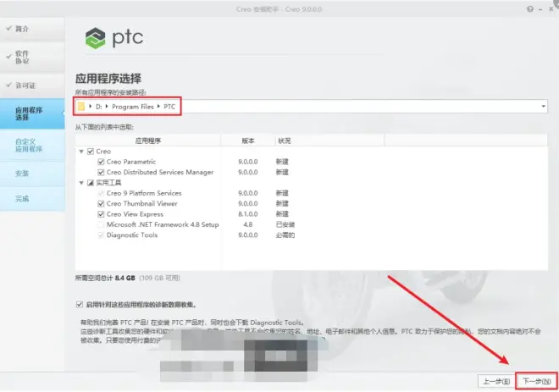Click Program Files path segment

(x=133, y=107)
